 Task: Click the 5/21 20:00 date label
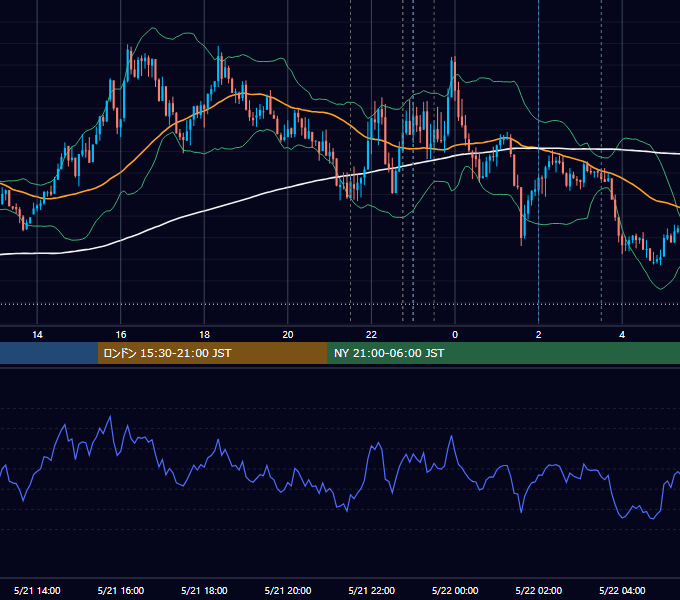coord(288,590)
